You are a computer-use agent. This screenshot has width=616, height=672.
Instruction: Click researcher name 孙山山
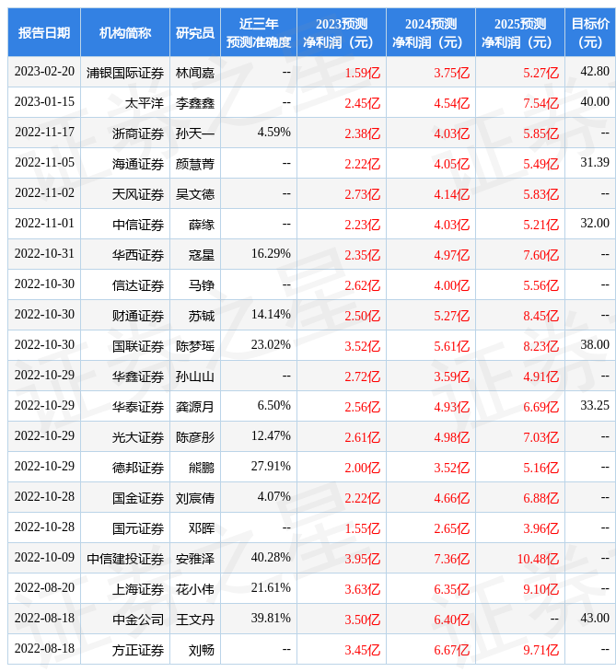[195, 377]
